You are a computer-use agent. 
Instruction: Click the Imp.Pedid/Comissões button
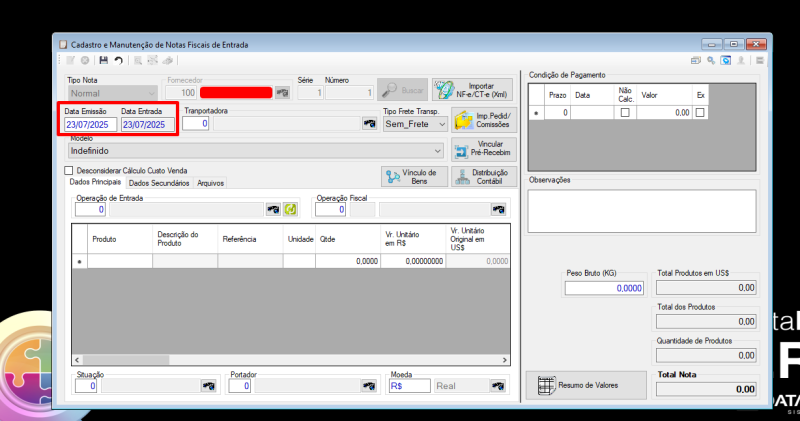[x=484, y=120]
